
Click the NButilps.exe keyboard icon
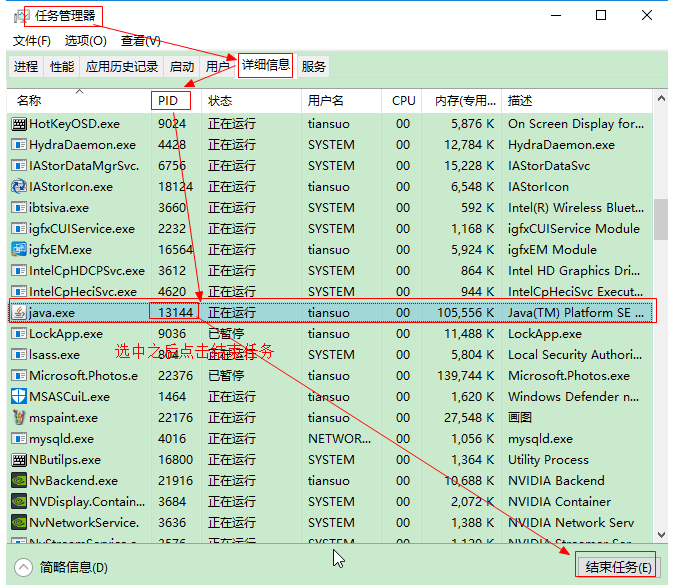click(19, 460)
